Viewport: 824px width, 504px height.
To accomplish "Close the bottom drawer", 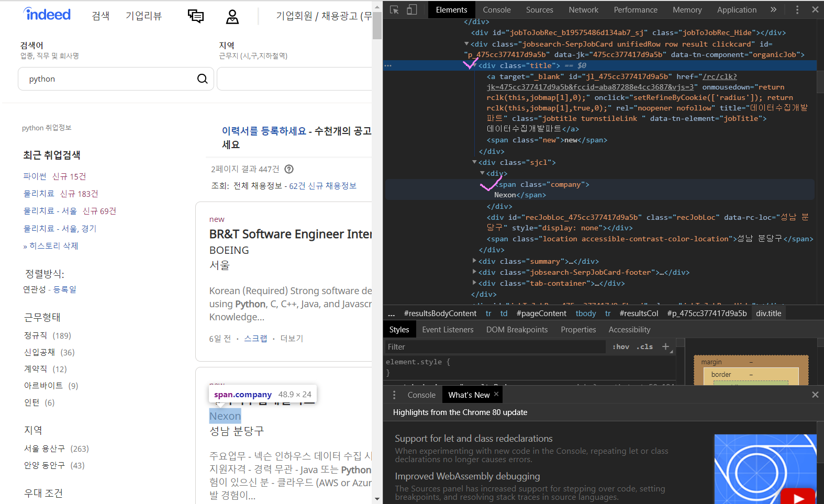I will (x=815, y=395).
